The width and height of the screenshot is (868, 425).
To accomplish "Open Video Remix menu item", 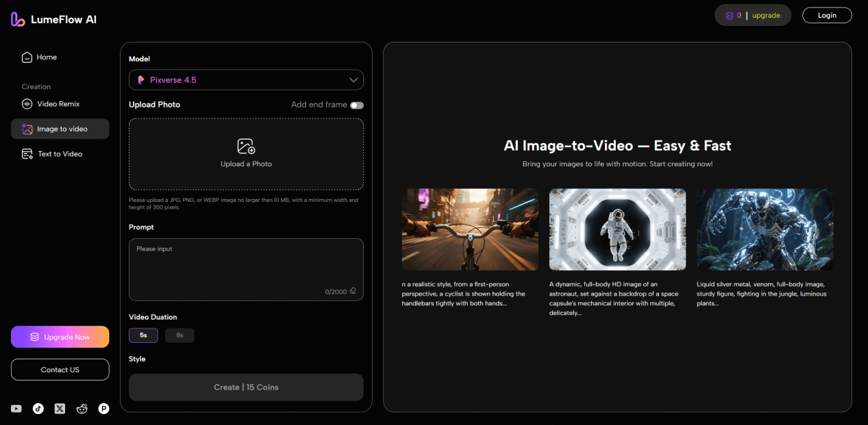I will 60,104.
